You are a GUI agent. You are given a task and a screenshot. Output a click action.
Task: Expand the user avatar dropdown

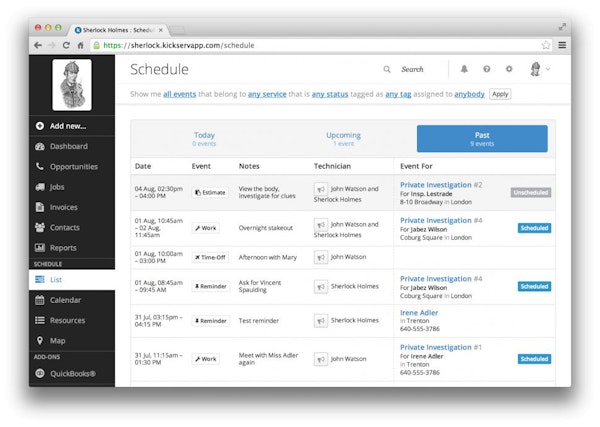coord(539,69)
